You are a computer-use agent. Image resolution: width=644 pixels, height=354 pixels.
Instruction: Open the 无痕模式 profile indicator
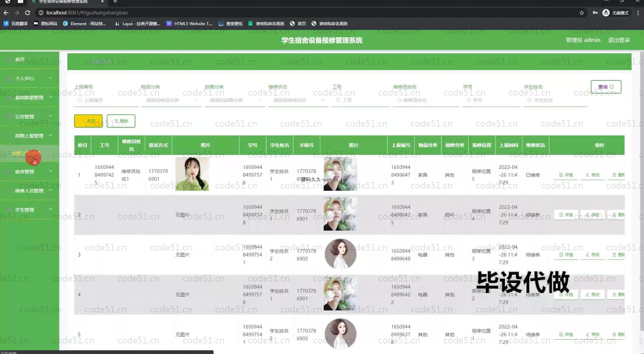point(615,13)
